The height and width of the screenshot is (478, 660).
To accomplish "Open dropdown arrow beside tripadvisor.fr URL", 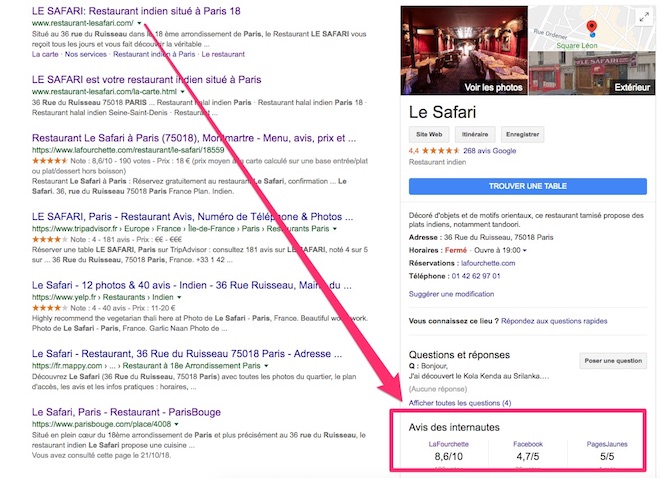I will click(x=335, y=228).
